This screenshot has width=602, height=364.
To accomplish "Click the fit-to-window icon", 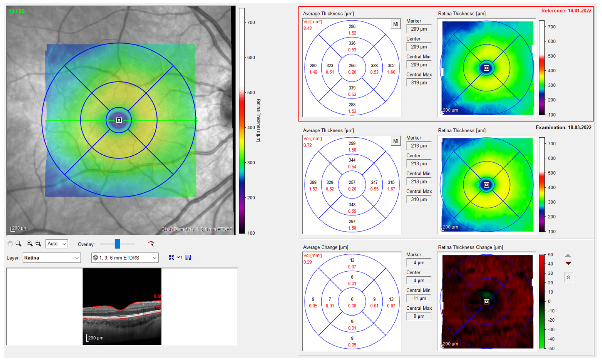I will [171, 257].
